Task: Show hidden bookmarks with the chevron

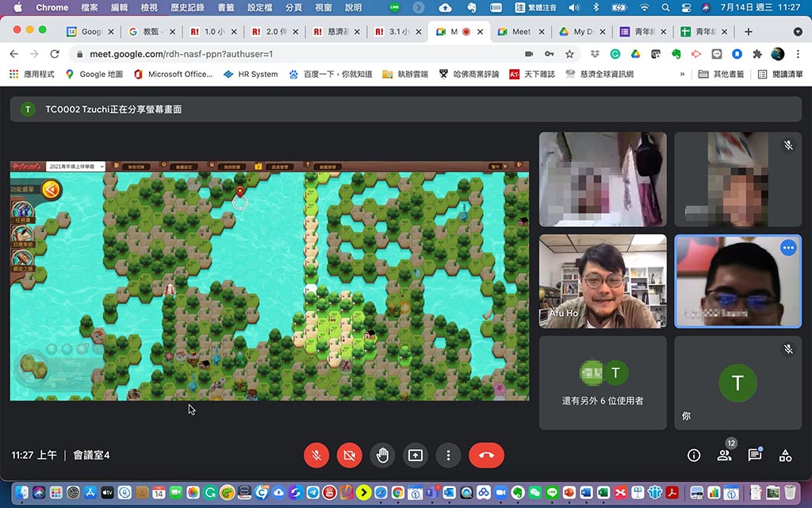Action: pos(683,74)
